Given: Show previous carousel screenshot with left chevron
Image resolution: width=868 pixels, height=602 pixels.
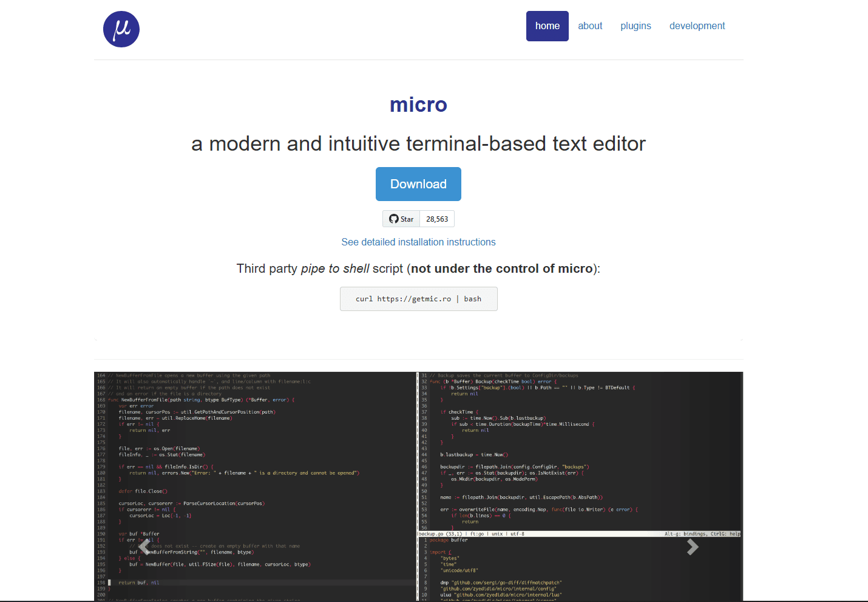Looking at the screenshot, I should (x=144, y=547).
